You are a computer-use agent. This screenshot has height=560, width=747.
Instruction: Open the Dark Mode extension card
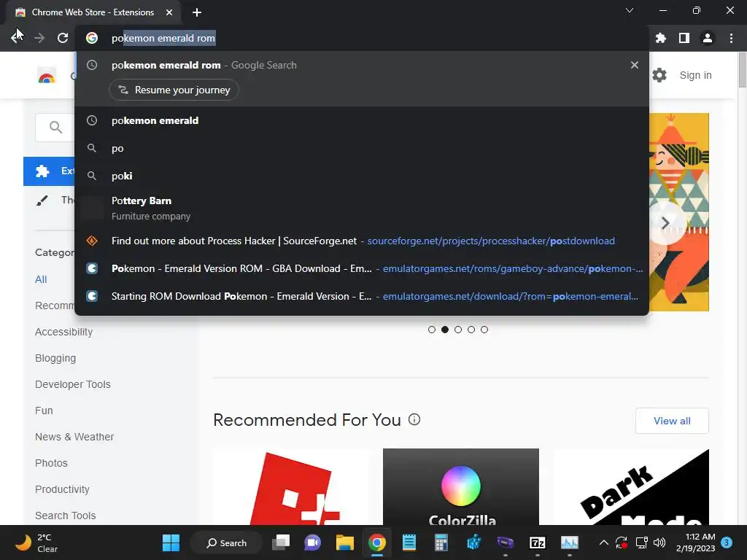tap(632, 486)
